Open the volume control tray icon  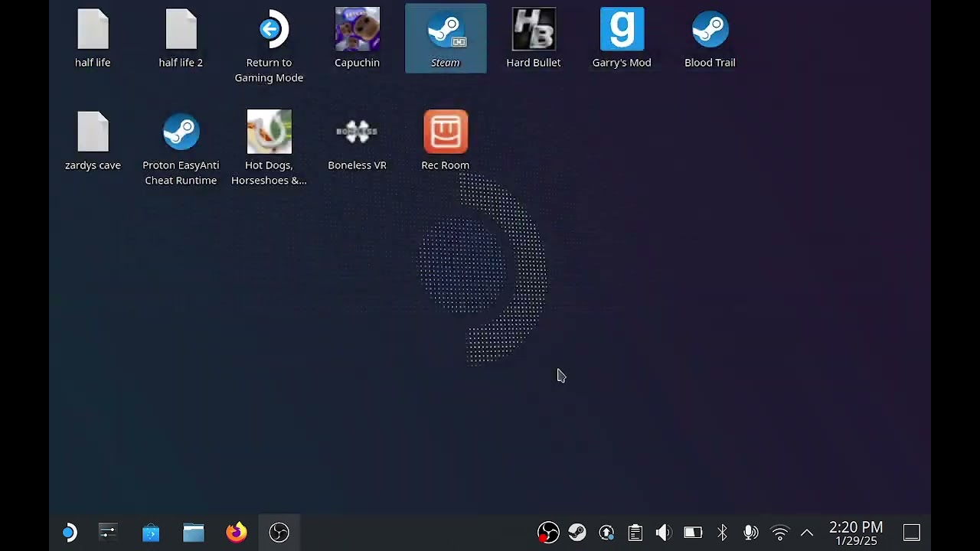click(x=664, y=533)
